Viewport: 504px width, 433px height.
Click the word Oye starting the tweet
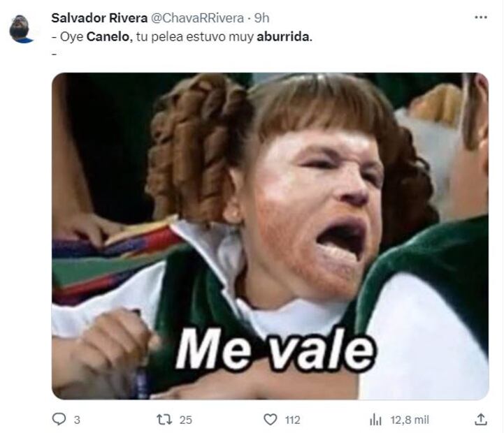(71, 37)
